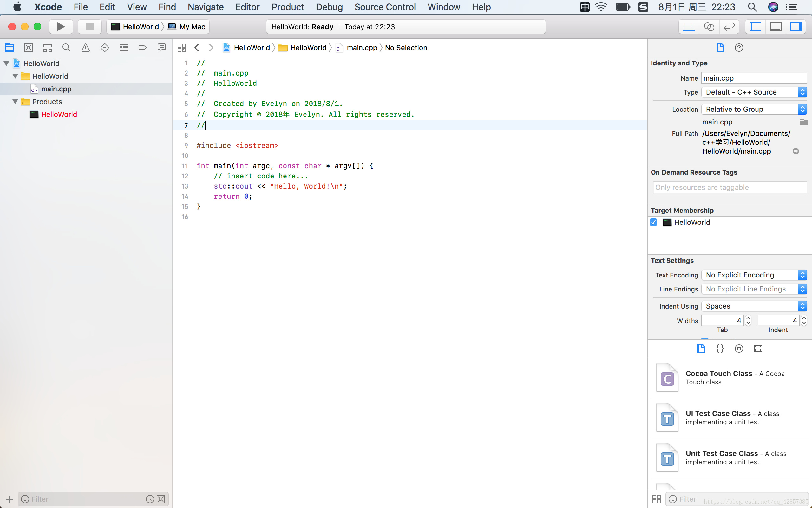The width and height of the screenshot is (812, 508).
Task: Open the Debug menu
Action: [329, 7]
